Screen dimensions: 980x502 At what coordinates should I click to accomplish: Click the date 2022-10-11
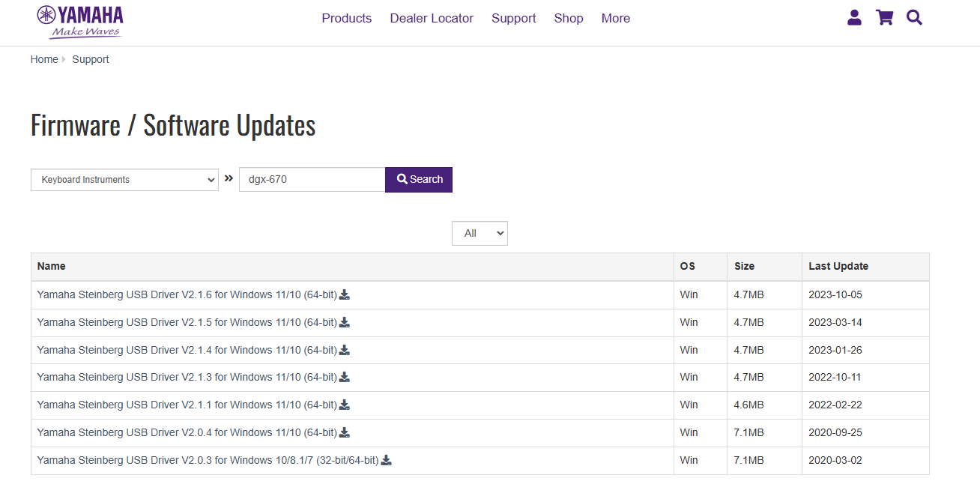(835, 377)
